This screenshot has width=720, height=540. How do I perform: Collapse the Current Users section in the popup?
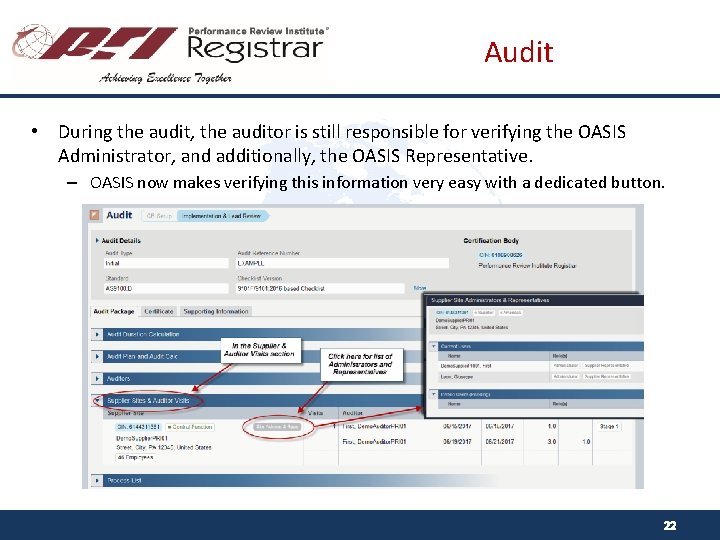(x=433, y=346)
